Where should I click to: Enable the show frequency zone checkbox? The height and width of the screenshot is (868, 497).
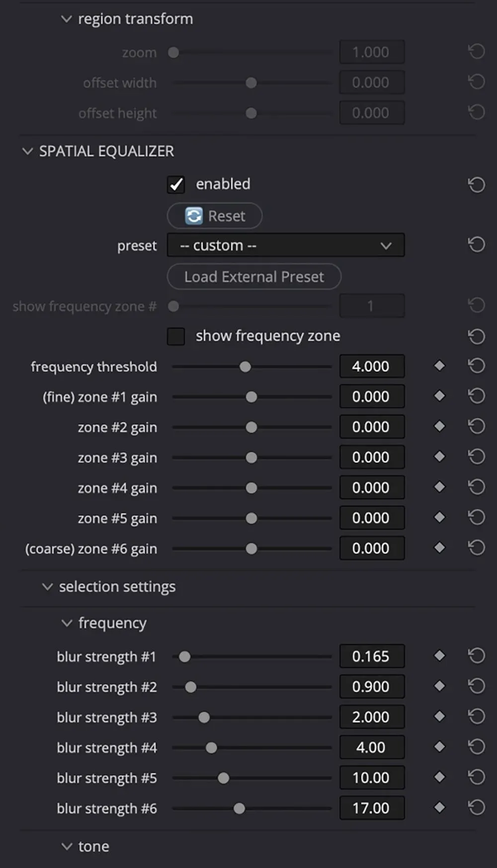click(176, 336)
